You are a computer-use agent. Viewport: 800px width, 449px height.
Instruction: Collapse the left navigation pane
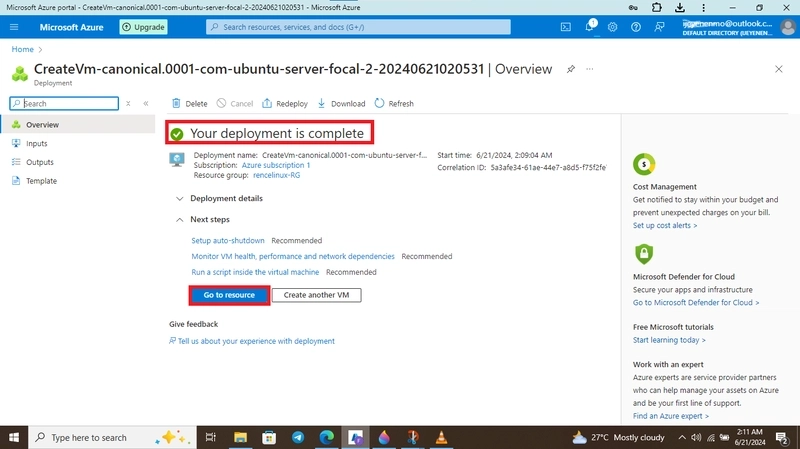[146, 104]
